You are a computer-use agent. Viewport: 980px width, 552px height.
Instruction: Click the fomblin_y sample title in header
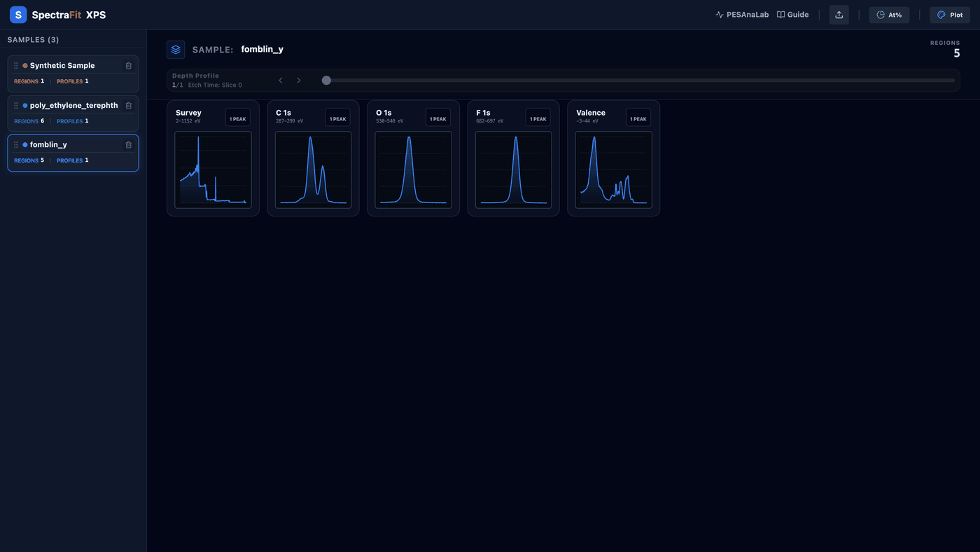262,50
